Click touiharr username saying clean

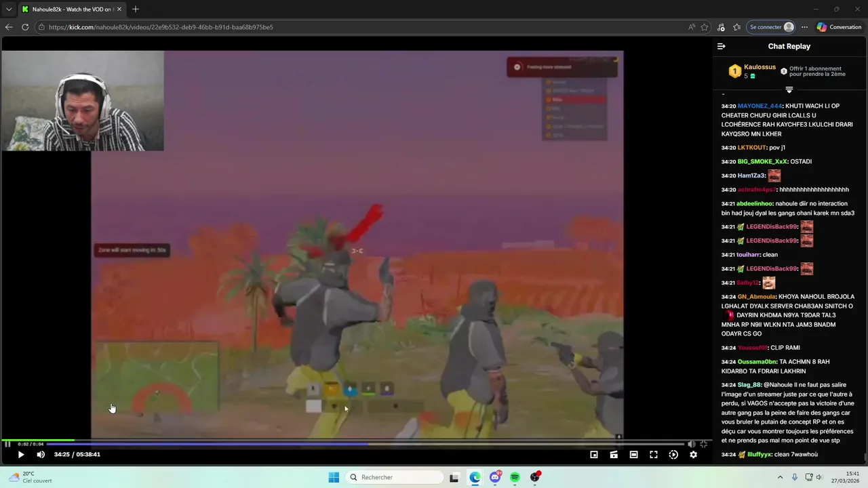[x=747, y=255]
